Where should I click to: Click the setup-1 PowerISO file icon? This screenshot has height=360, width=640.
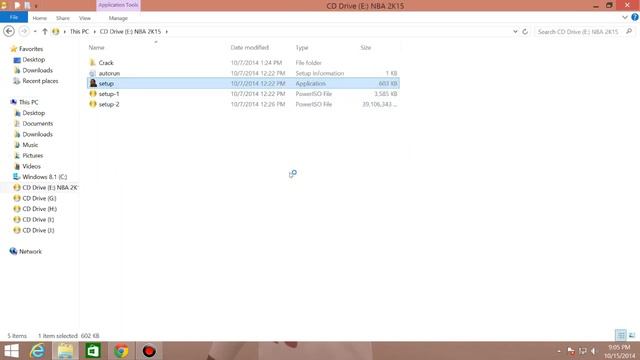pyautogui.click(x=93, y=94)
